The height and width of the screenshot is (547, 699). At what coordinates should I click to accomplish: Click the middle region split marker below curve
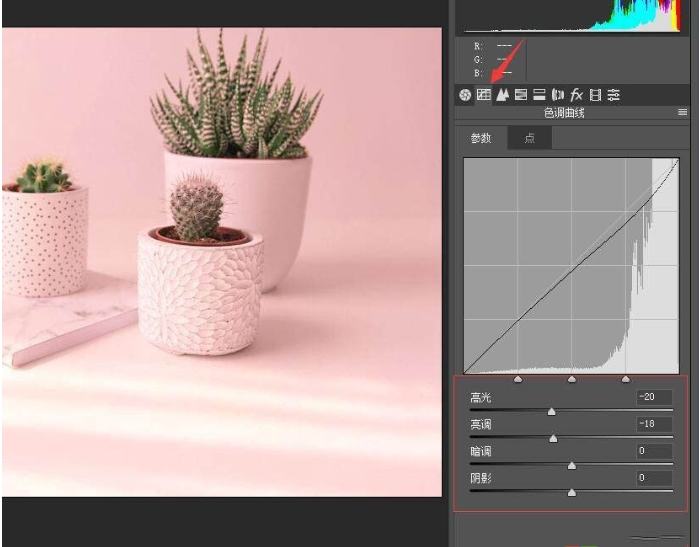572,380
